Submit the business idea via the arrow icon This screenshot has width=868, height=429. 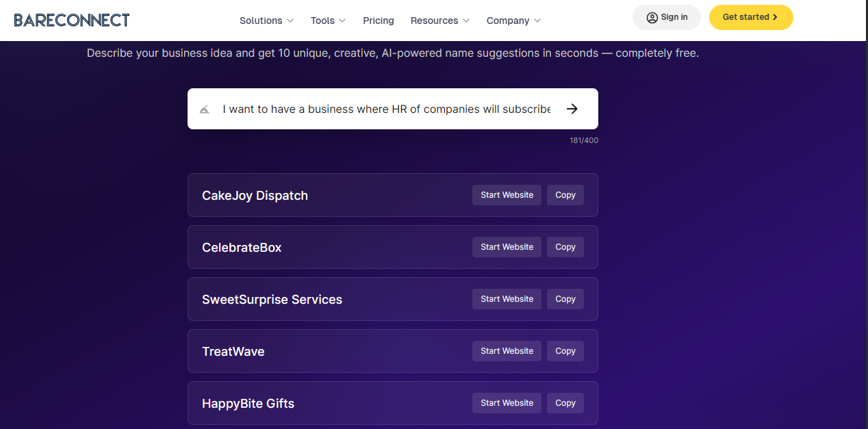(572, 109)
